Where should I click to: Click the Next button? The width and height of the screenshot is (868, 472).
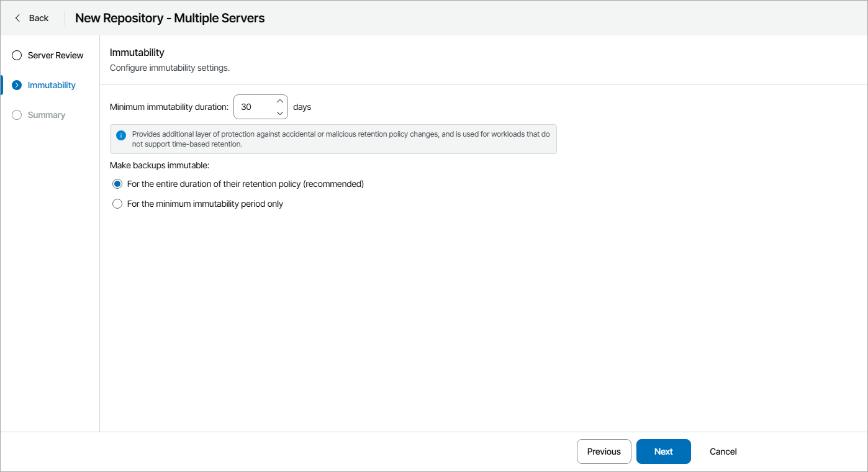click(x=663, y=452)
